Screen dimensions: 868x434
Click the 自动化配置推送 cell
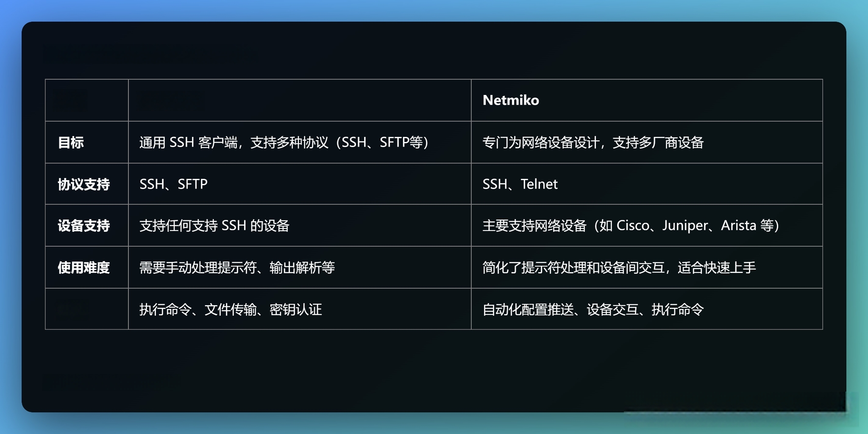click(x=593, y=309)
